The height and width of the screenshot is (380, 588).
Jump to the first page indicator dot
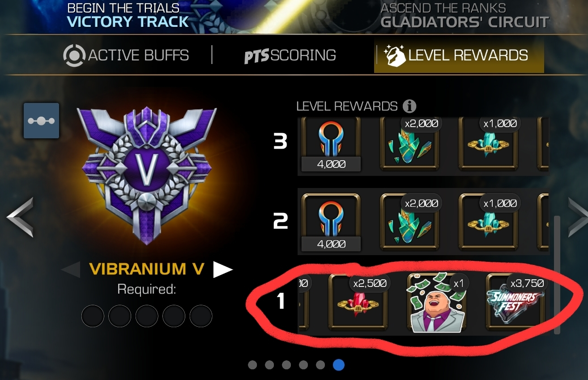[x=252, y=365]
